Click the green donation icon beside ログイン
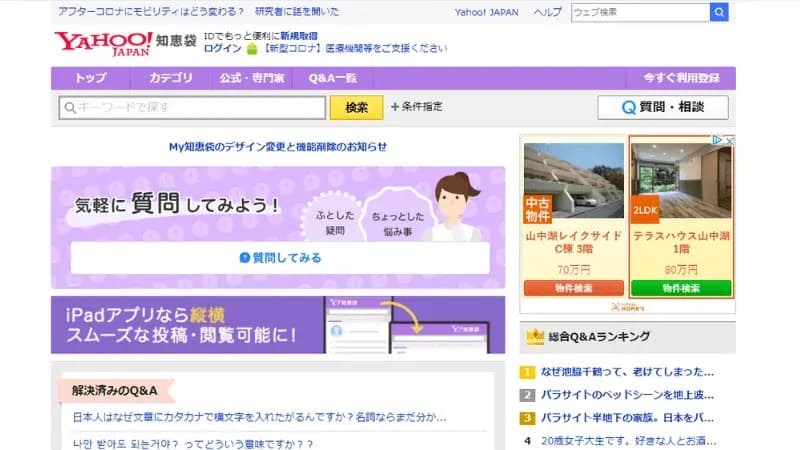Image resolution: width=800 pixels, height=450 pixels. (252, 48)
